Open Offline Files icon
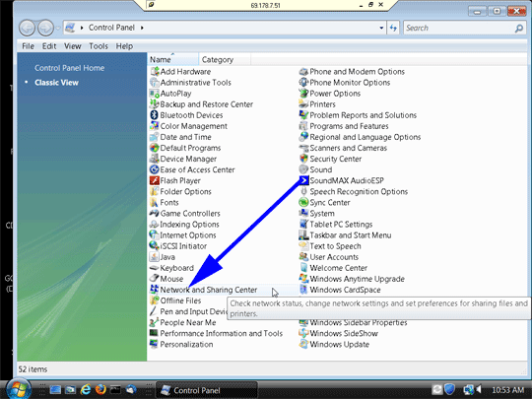Viewport: 532px width, 399px height. pyautogui.click(x=155, y=300)
